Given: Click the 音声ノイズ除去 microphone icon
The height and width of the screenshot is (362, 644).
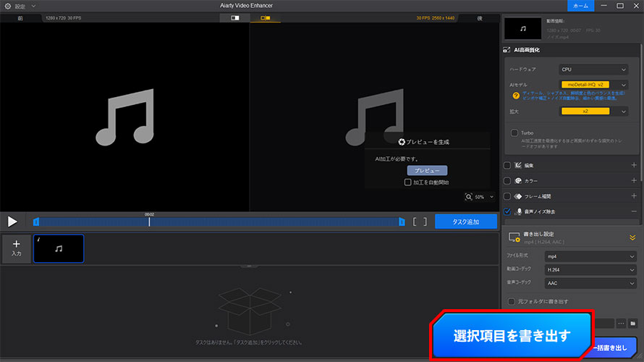Looking at the screenshot, I should (519, 211).
